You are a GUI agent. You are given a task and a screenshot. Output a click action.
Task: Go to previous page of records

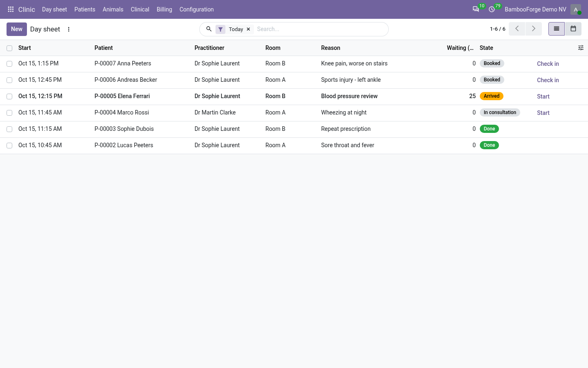517,29
